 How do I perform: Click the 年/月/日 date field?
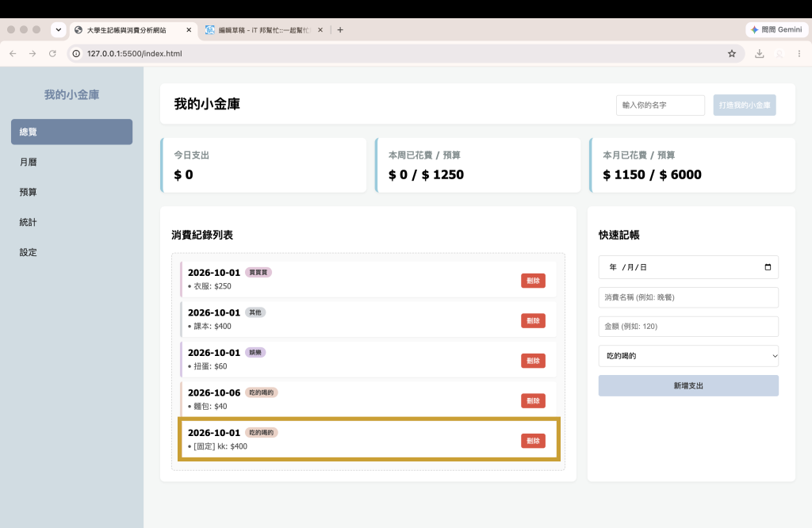(x=688, y=267)
